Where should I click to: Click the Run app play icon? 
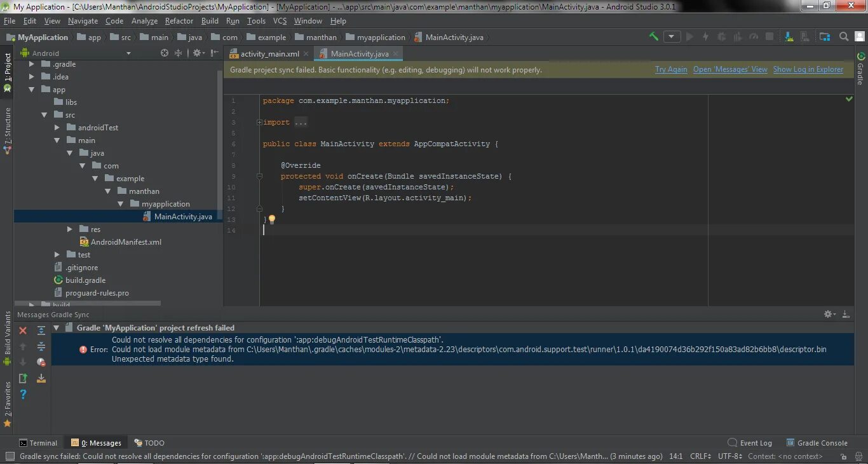pyautogui.click(x=689, y=37)
